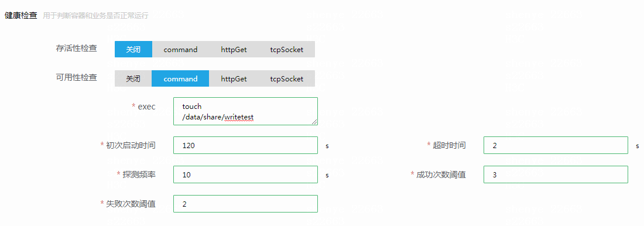Click the 存活性检查 label
This screenshot has height=226, width=644.
(x=76, y=48)
